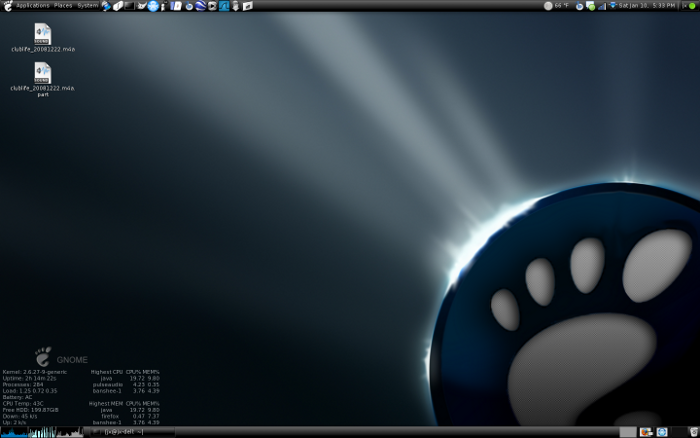
Task: Open the small info figure launcher
Action: [x=164, y=6]
